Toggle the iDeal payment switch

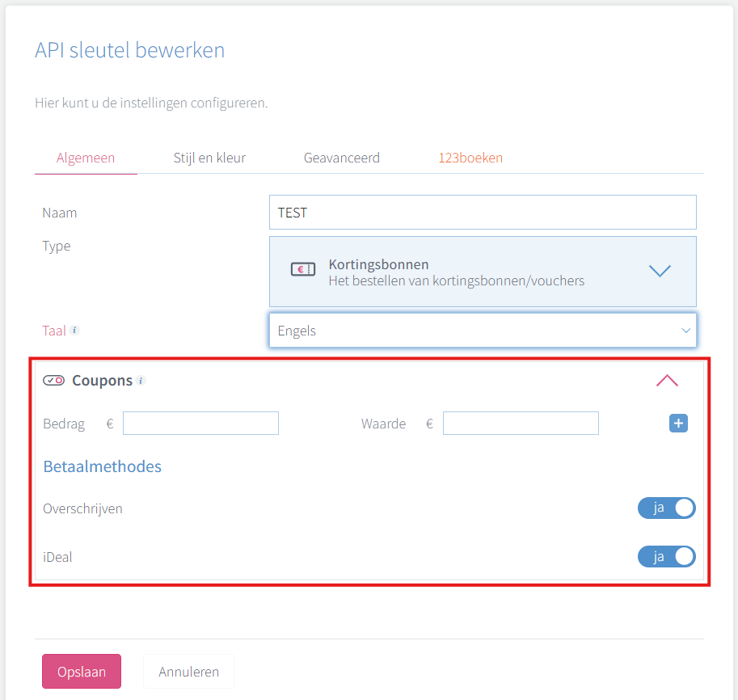coord(666,556)
